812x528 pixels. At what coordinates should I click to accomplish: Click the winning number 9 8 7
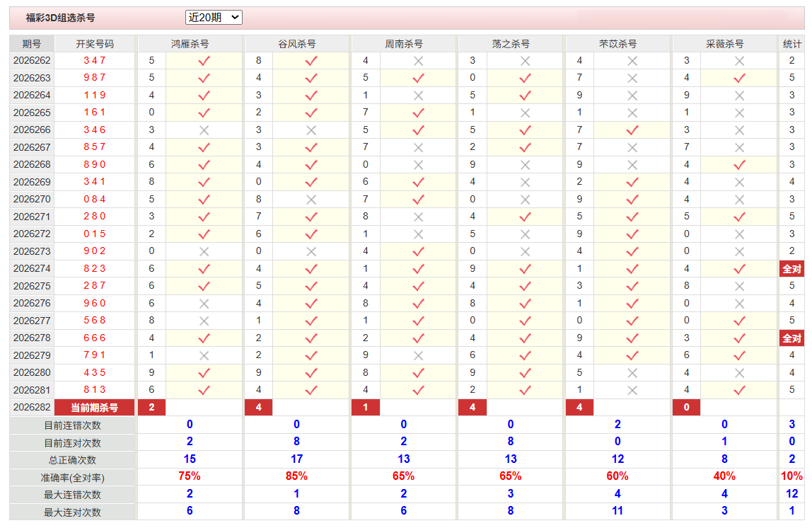click(95, 78)
